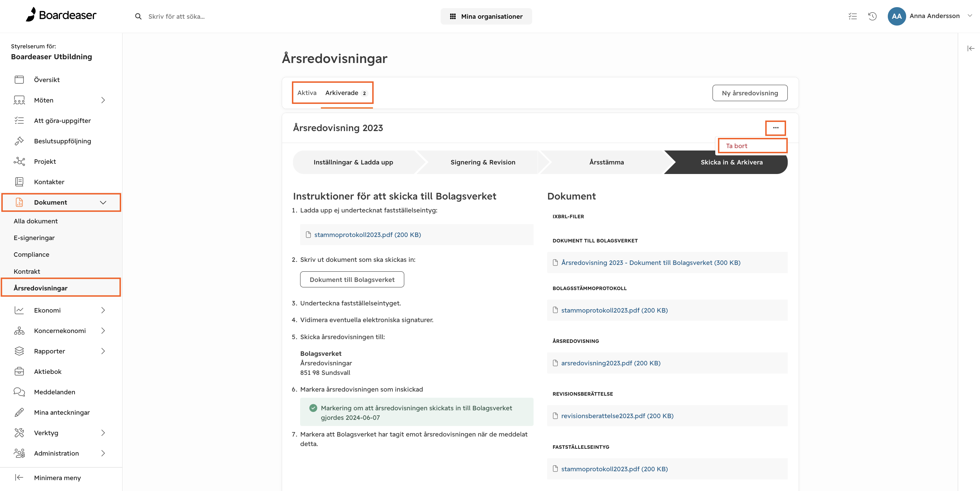The height and width of the screenshot is (491, 980).
Task: Click the Översikt sidebar icon
Action: click(x=19, y=80)
